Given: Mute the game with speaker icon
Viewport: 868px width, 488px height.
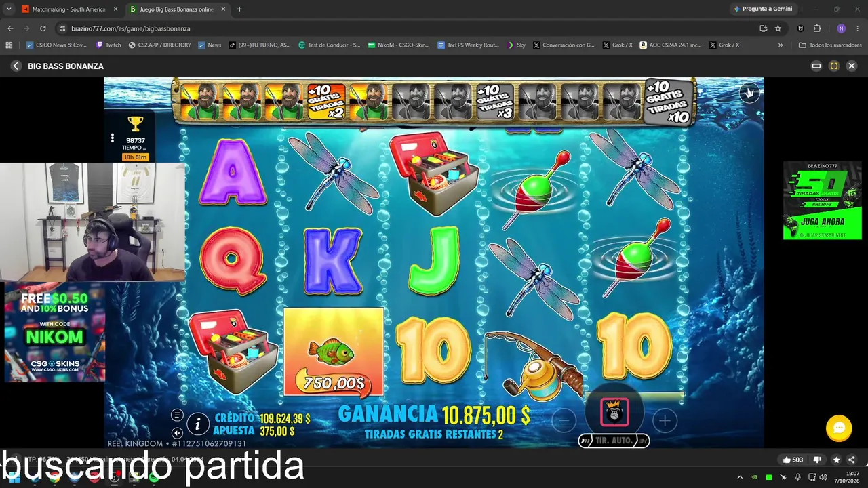Looking at the screenshot, I should pos(177,432).
